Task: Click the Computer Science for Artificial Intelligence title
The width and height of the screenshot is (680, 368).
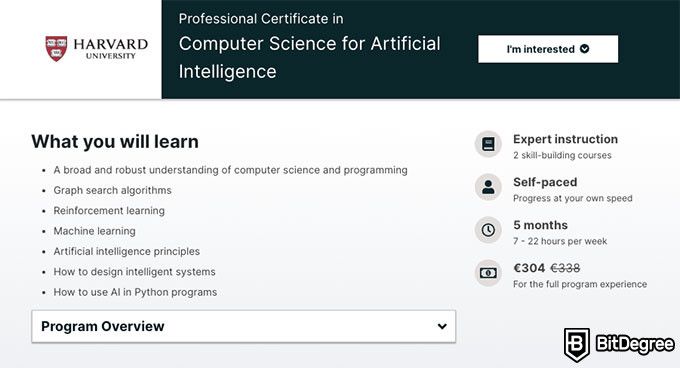Action: click(309, 57)
